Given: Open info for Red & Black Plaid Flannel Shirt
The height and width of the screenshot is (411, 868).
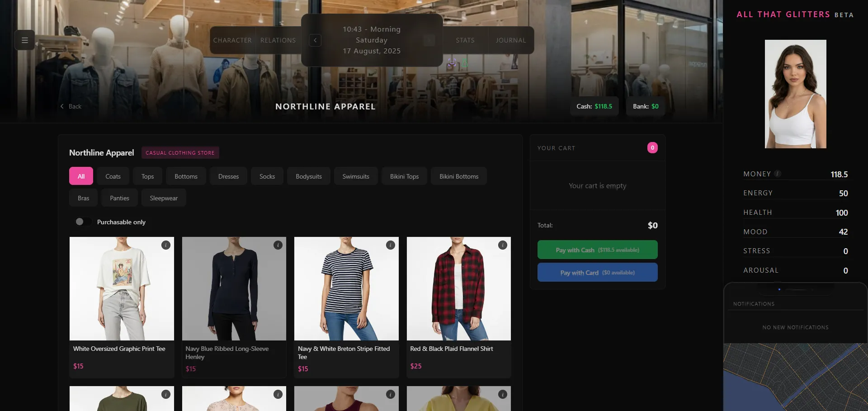Looking at the screenshot, I should (503, 245).
